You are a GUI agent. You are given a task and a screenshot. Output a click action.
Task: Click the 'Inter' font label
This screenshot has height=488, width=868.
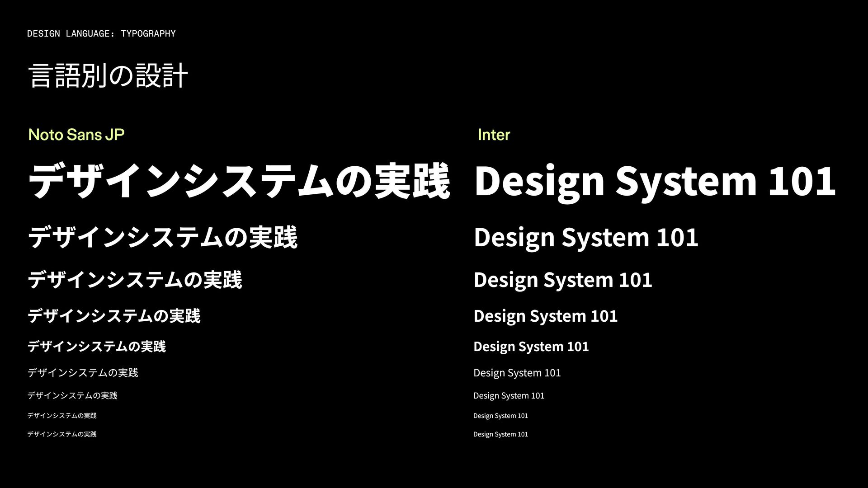494,135
